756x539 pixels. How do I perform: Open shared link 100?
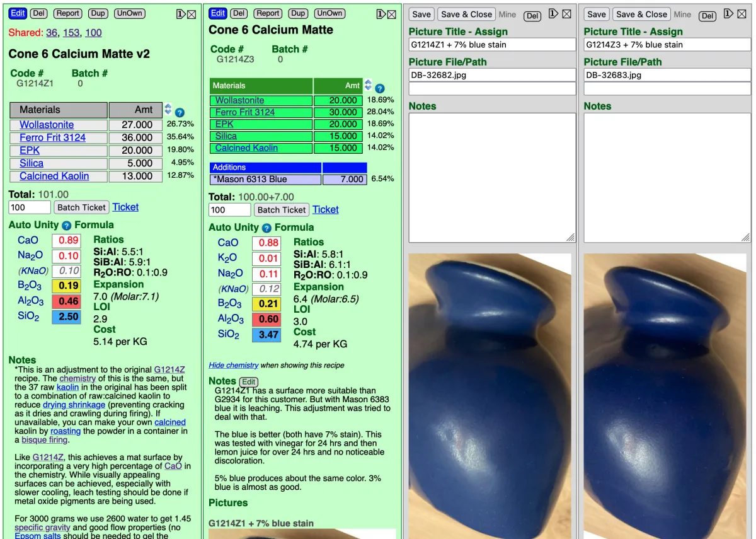coord(93,33)
